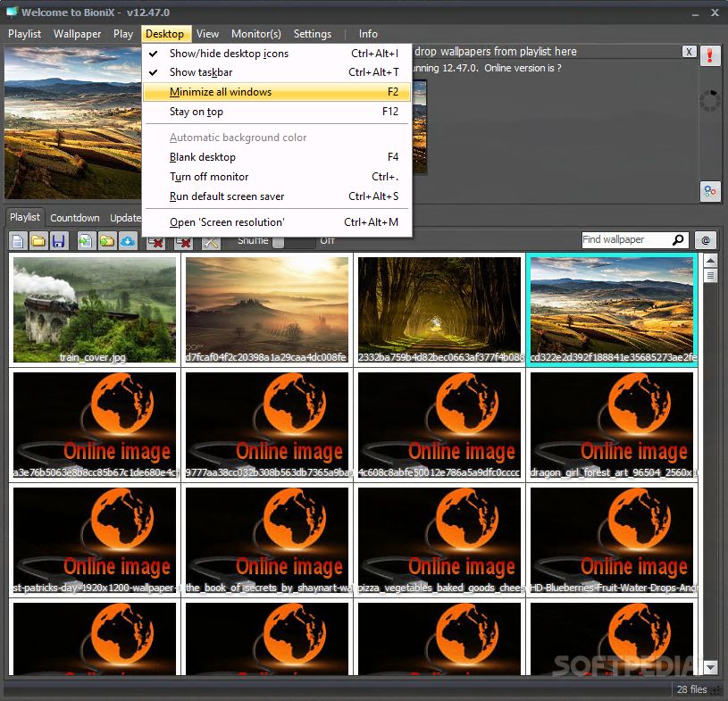The height and width of the screenshot is (701, 728).
Task: Add file to playlist, green arrow page icon
Action: click(x=86, y=241)
